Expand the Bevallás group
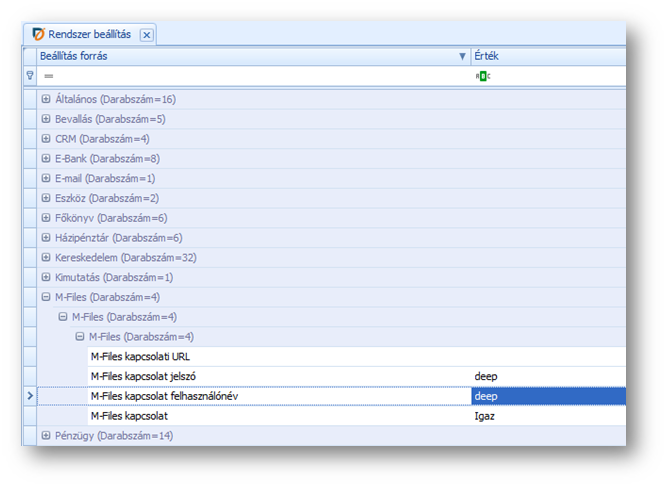The height and width of the screenshot is (488, 668). tap(46, 119)
